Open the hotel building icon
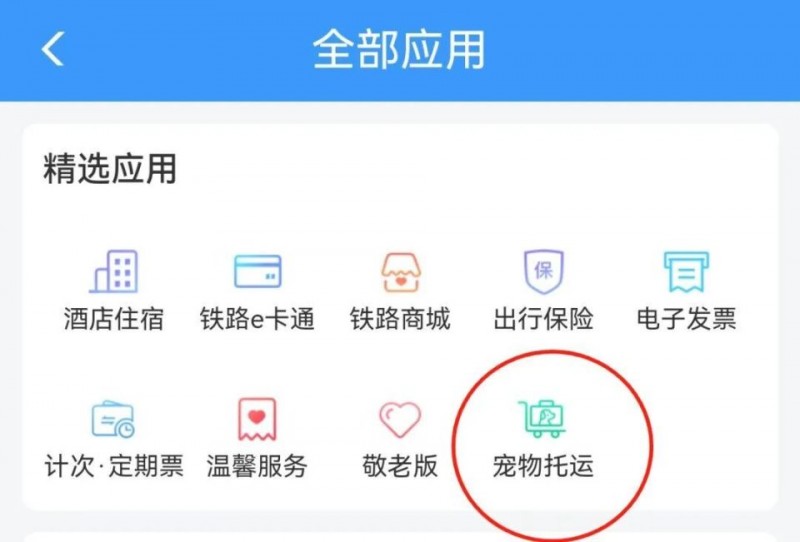This screenshot has height=542, width=800. (114, 271)
